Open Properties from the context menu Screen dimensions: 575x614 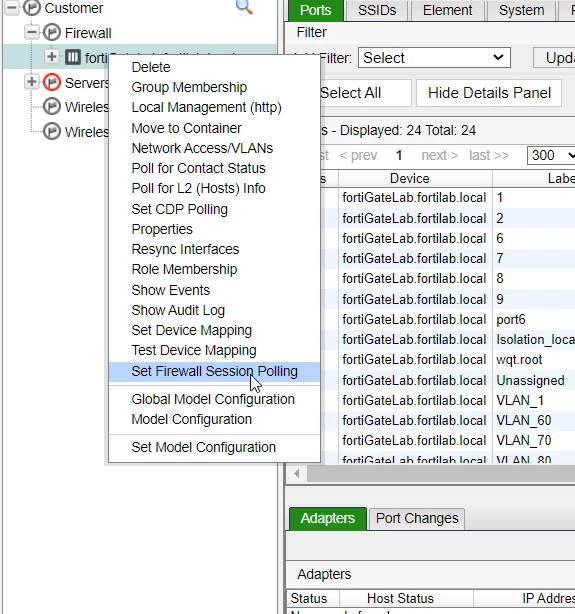(x=162, y=229)
